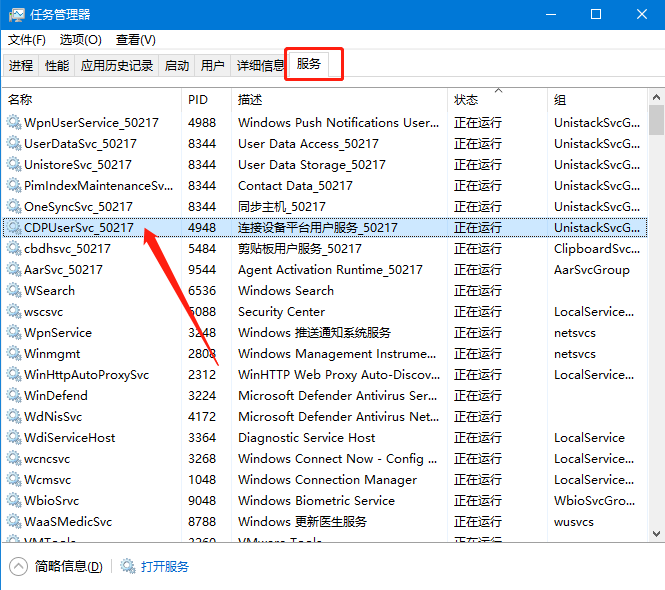Click the Windows Biometric Service description
Image resolution: width=665 pixels, height=590 pixels.
(x=316, y=501)
